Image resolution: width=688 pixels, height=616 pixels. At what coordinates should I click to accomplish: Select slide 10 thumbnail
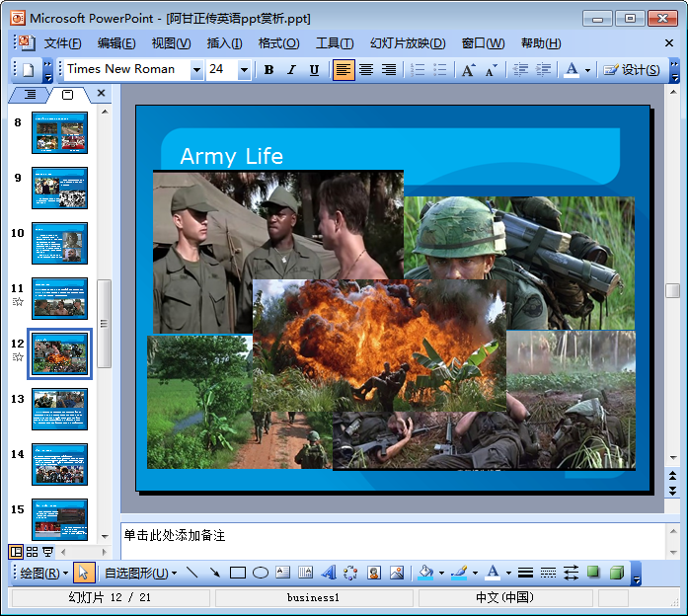tap(59, 243)
